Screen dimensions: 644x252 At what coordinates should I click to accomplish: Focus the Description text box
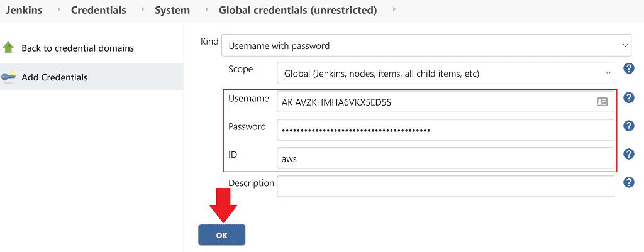[445, 186]
